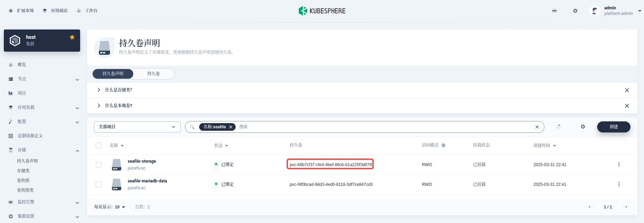The image size is (644, 223).
Task: Click the host cluster cube icon
Action: click(x=15, y=41)
